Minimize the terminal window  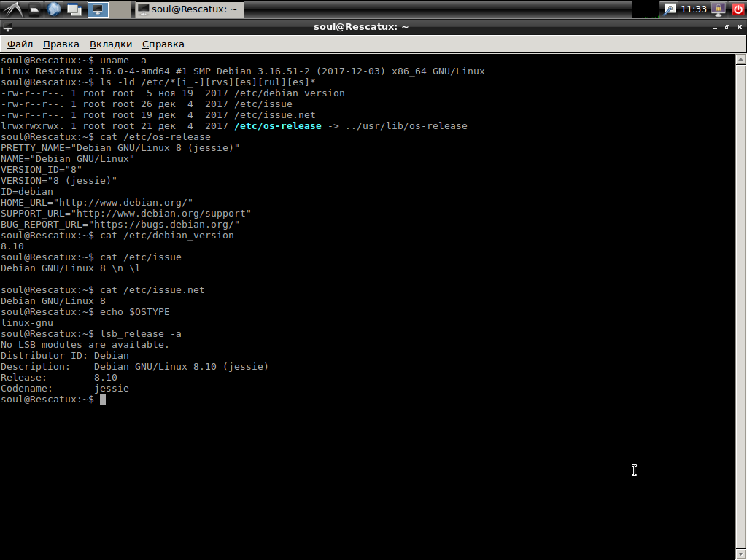coord(715,27)
